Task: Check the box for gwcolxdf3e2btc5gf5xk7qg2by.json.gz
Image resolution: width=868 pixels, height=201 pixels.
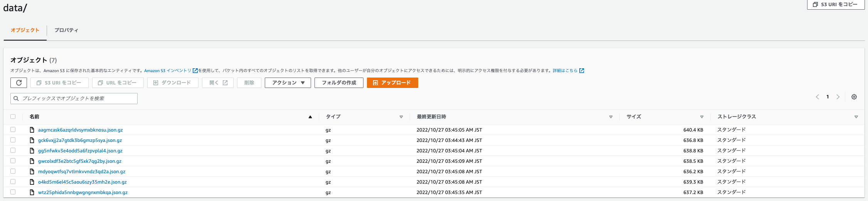Action: point(13,161)
